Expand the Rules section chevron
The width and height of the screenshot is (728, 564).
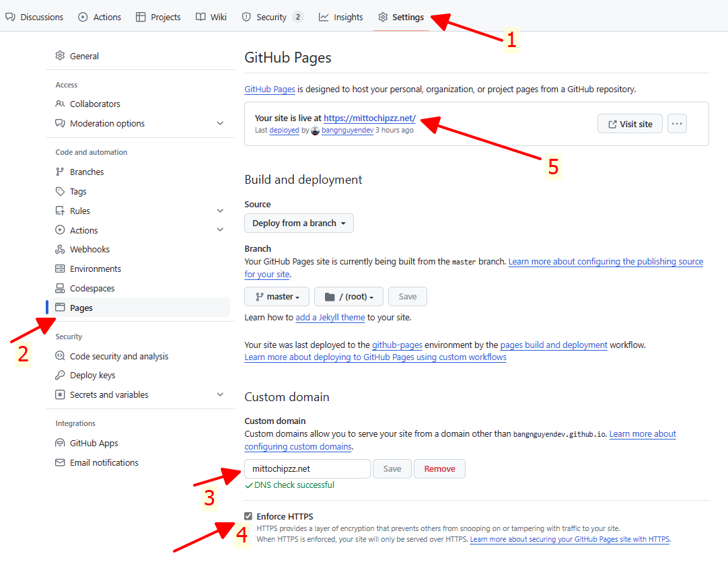(220, 211)
